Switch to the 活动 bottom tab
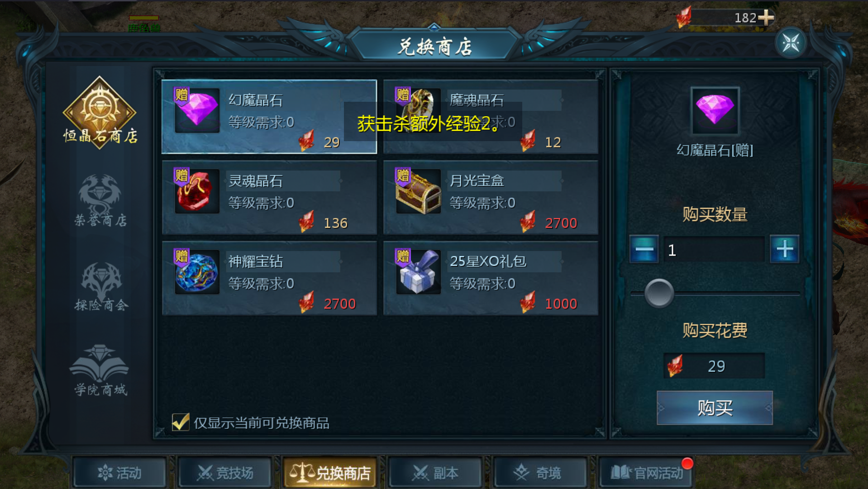 [x=120, y=473]
